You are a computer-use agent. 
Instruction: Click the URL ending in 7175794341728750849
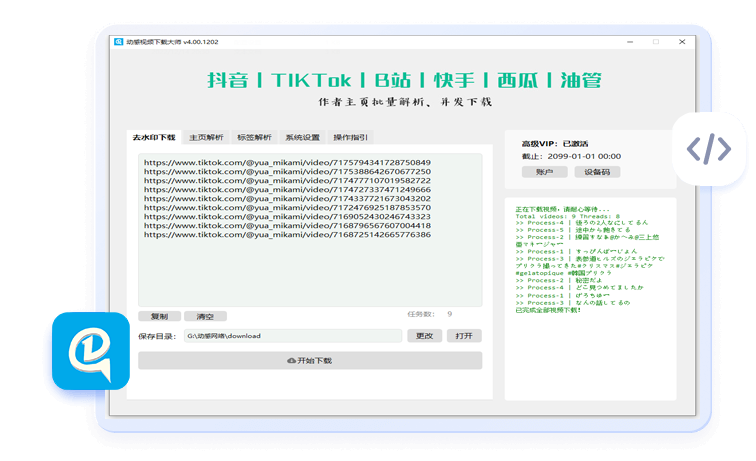[287, 163]
